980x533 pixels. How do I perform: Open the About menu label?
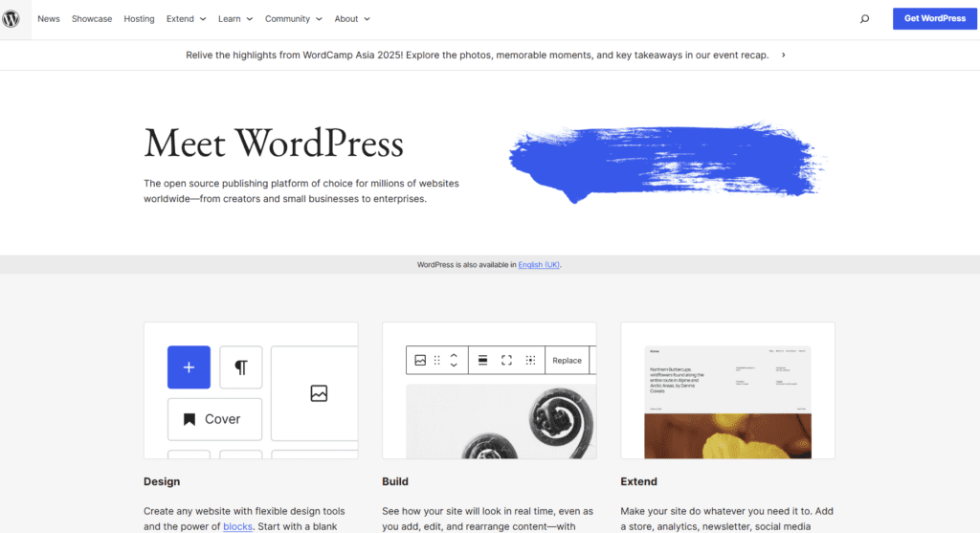coord(345,19)
